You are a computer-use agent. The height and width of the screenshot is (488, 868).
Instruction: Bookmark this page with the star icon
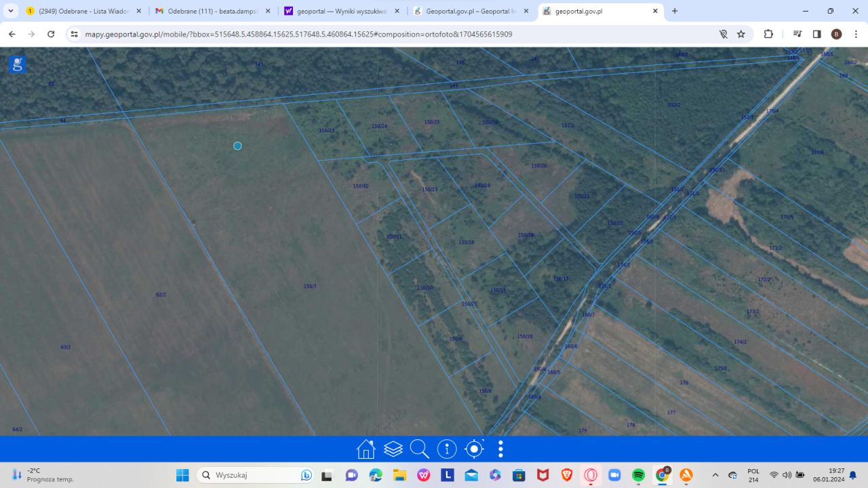tap(741, 34)
